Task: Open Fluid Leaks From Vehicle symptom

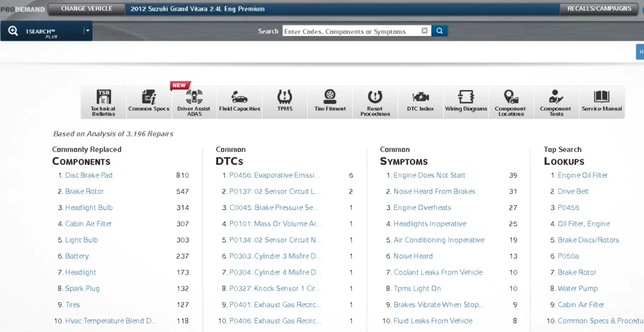Action: coord(433,321)
